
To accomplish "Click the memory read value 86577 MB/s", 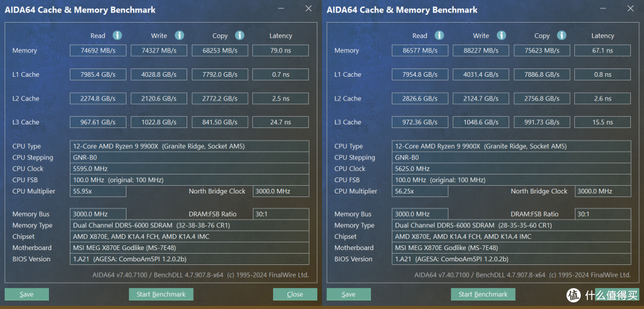I will [x=420, y=51].
